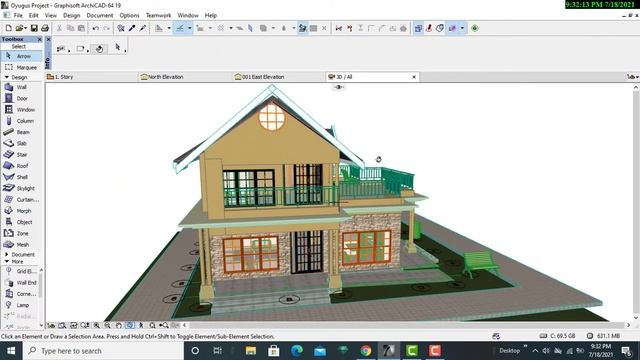The image size is (640, 360).
Task: Choose the Wall tool
Action: 22,87
